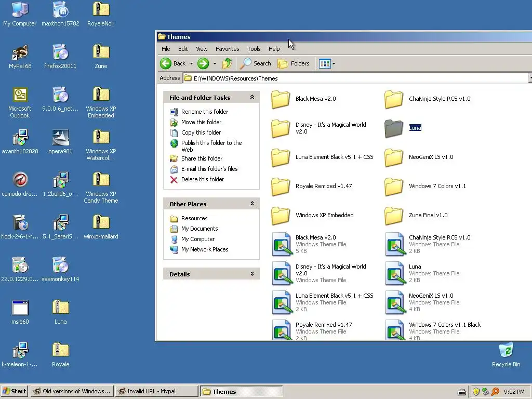
Task: Go to Resources in Other Places
Action: click(194, 219)
